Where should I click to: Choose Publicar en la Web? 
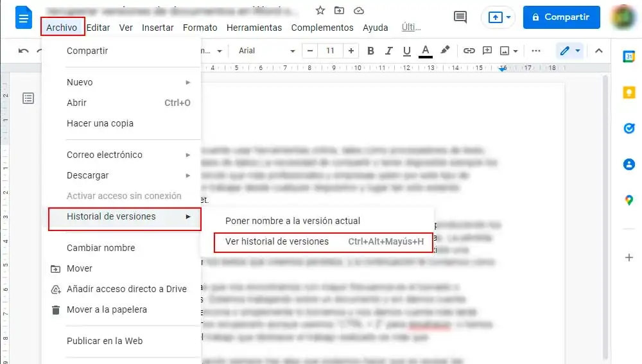pyautogui.click(x=121, y=341)
